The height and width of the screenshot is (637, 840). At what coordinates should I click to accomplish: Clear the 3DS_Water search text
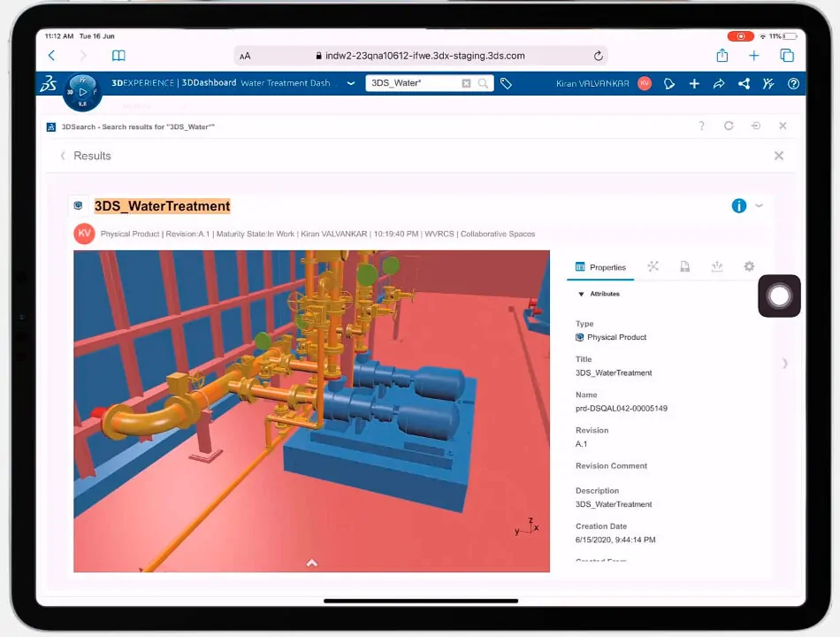[x=466, y=83]
